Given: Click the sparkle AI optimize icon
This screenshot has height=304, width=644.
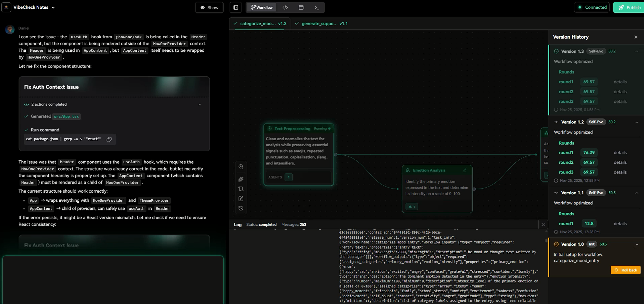Looking at the screenshot, I should point(241,179).
